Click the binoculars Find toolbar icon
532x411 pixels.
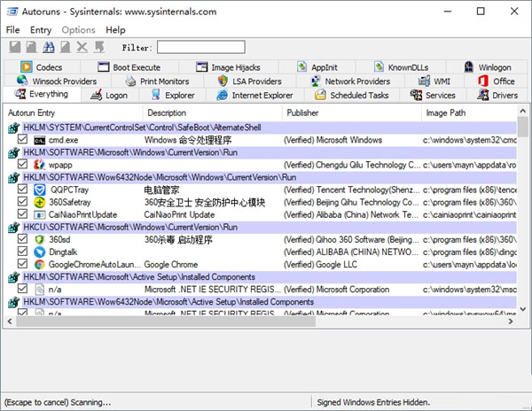point(48,47)
